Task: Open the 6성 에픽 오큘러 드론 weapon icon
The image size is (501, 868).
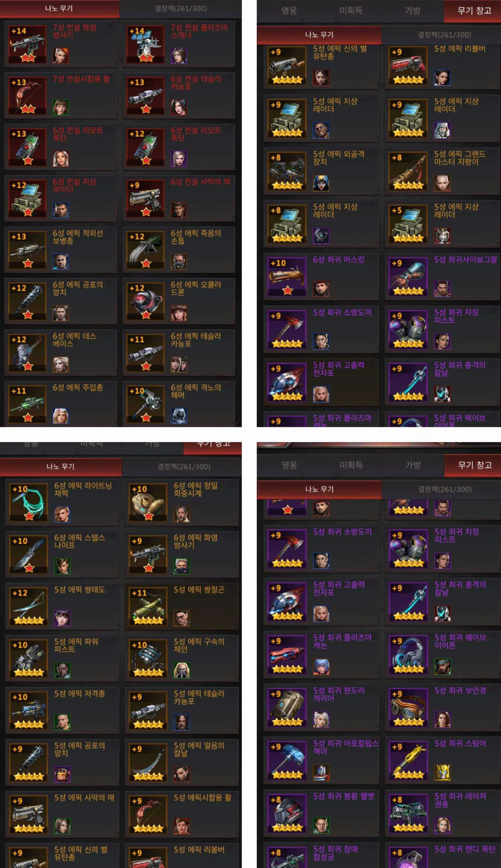Action: [145, 301]
